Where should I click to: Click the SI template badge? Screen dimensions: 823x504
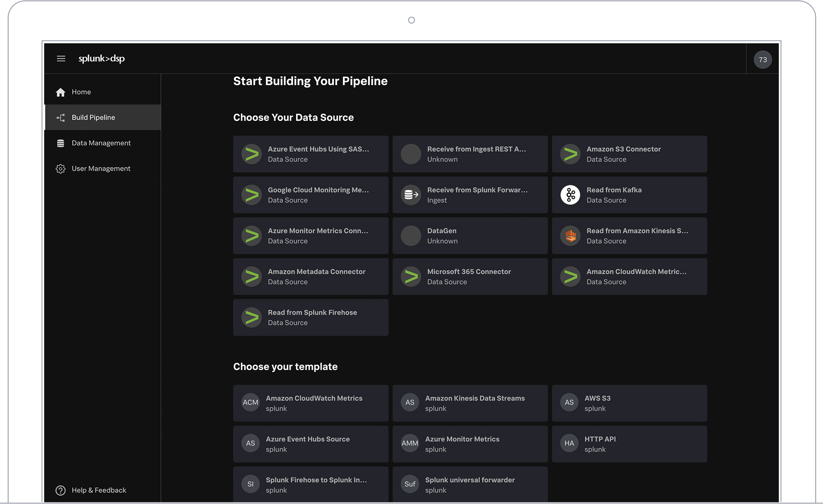pos(250,484)
